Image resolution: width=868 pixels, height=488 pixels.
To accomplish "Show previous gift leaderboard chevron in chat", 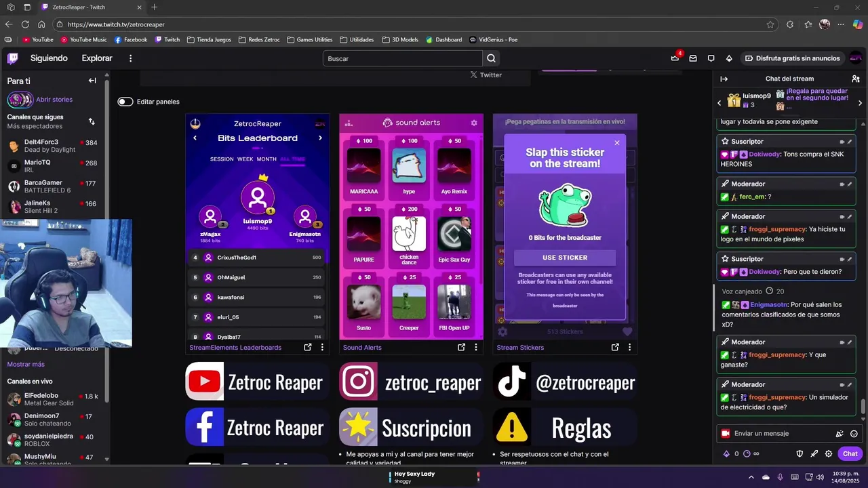I will point(719,103).
